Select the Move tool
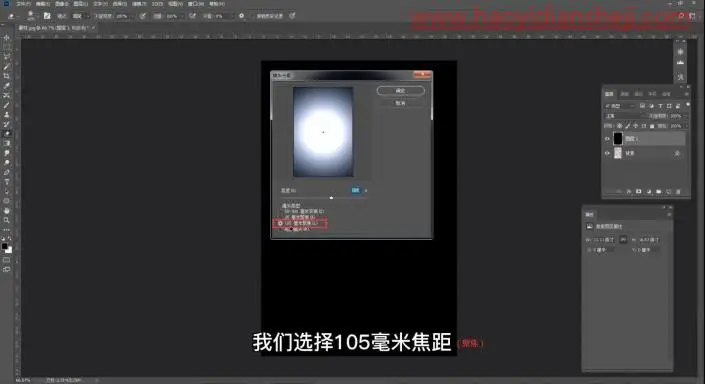Image resolution: width=705 pixels, height=384 pixels. 7,37
